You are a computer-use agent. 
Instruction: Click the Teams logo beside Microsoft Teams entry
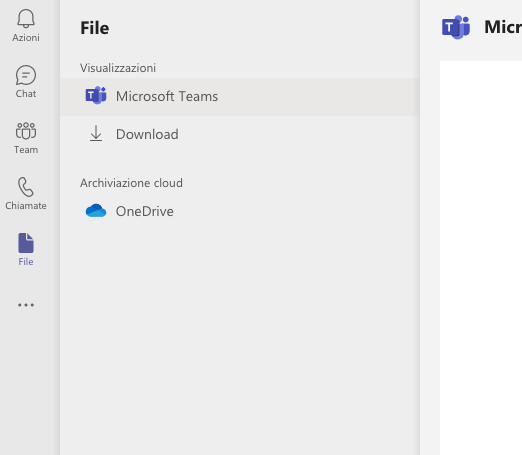point(96,96)
